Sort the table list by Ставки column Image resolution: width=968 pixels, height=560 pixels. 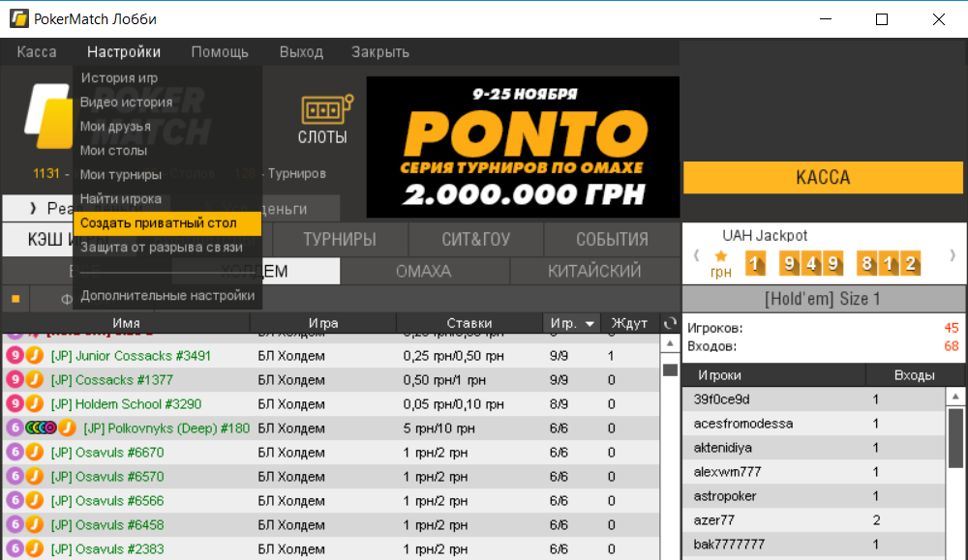click(x=469, y=322)
